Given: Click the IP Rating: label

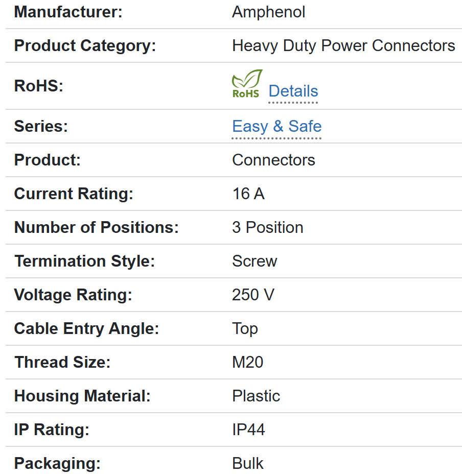Looking at the screenshot, I should pos(52,430).
